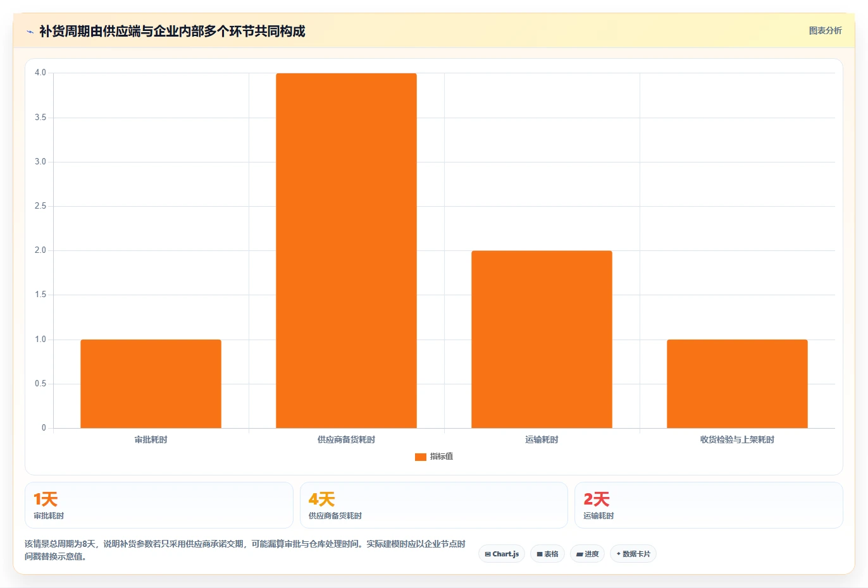The height and width of the screenshot is (588, 868).
Task: Click the 收货检验与上架耗时 bar in chart
Action: coord(737,384)
